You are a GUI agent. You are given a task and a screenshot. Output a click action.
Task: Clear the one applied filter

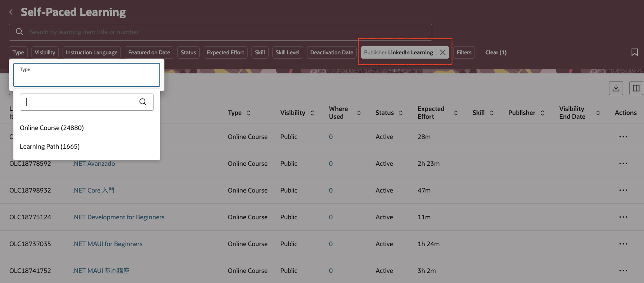(496, 52)
